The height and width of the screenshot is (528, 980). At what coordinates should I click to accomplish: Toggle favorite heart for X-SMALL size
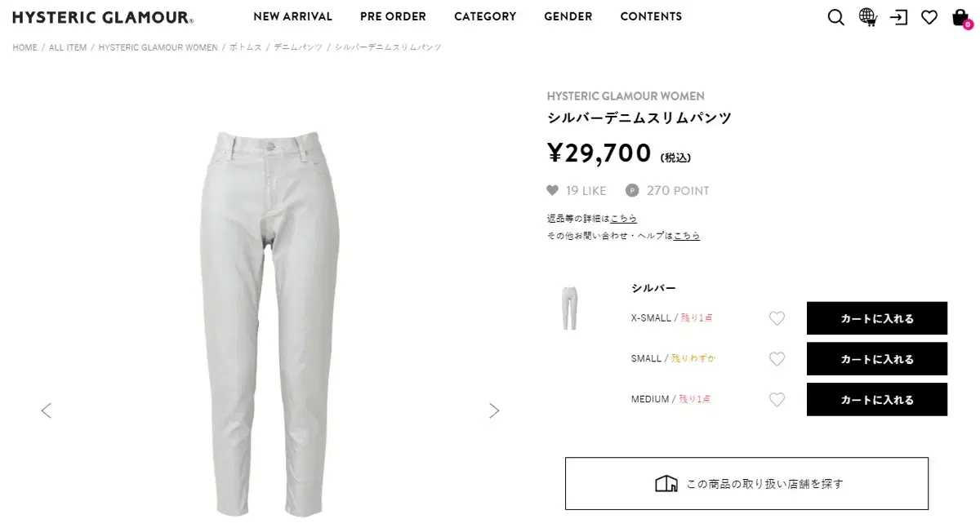pyautogui.click(x=777, y=318)
